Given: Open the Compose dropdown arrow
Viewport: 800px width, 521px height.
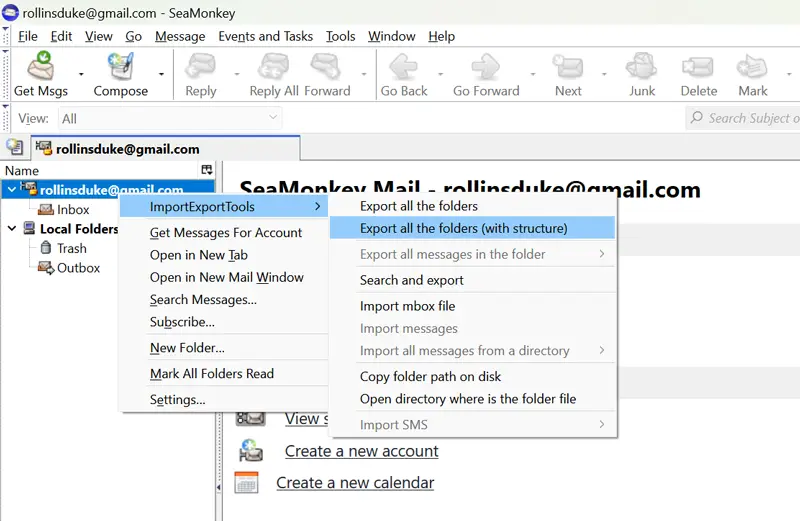Looking at the screenshot, I should tap(161, 74).
